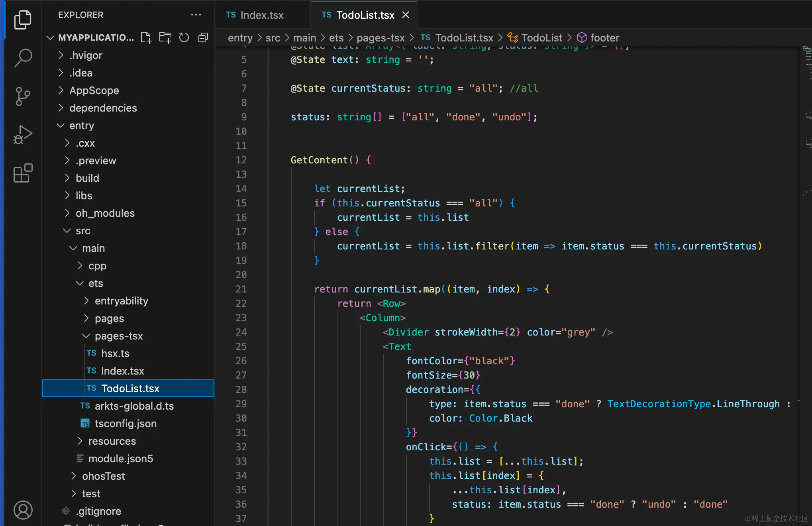Click the footer breadcrumb item
This screenshot has width=812, height=526.
click(604, 38)
